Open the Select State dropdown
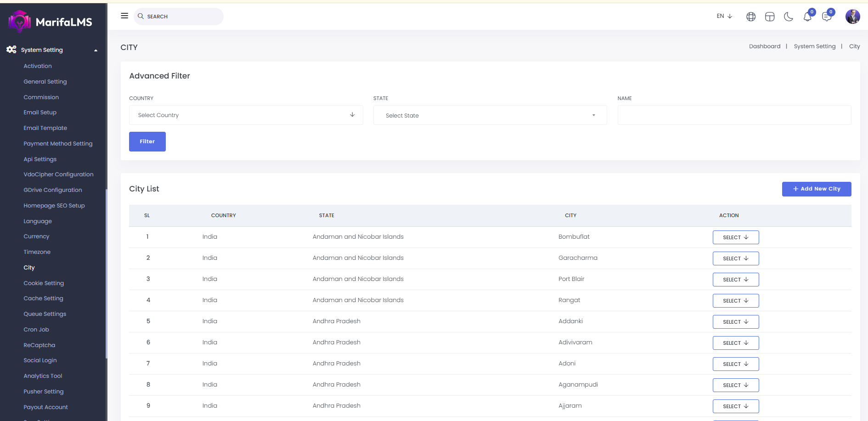Screen dimensions: 868x421 click(x=490, y=115)
